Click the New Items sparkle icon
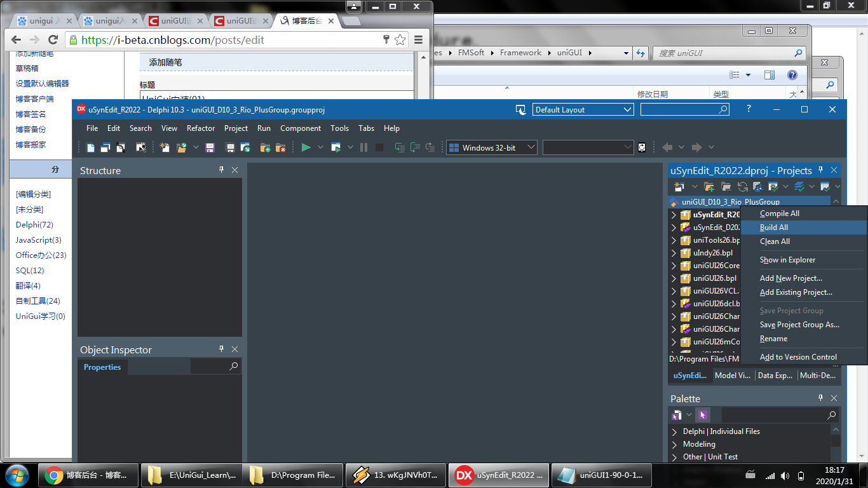 [165, 147]
